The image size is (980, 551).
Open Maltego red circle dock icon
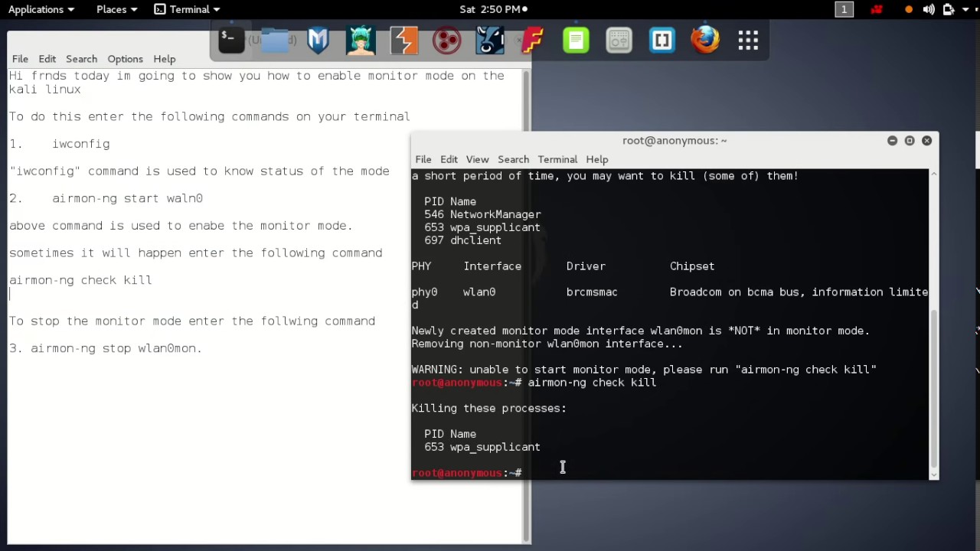446,40
